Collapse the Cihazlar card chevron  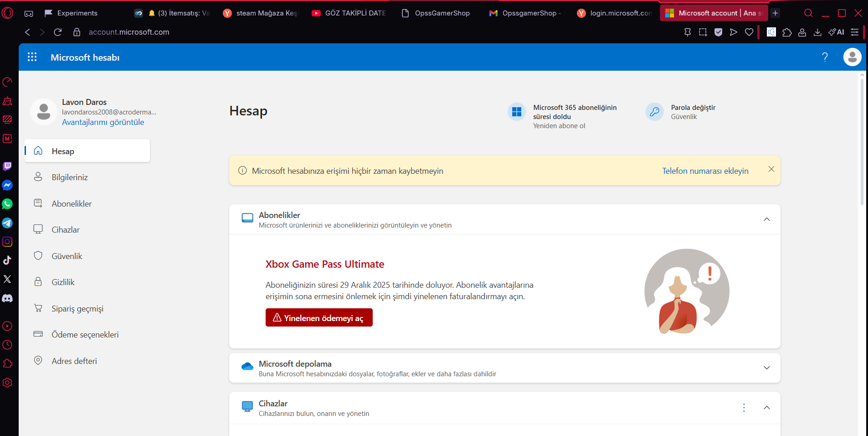click(x=767, y=408)
